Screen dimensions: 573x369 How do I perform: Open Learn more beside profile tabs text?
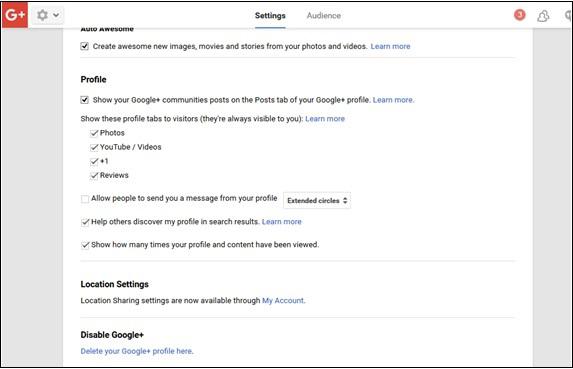(325, 119)
